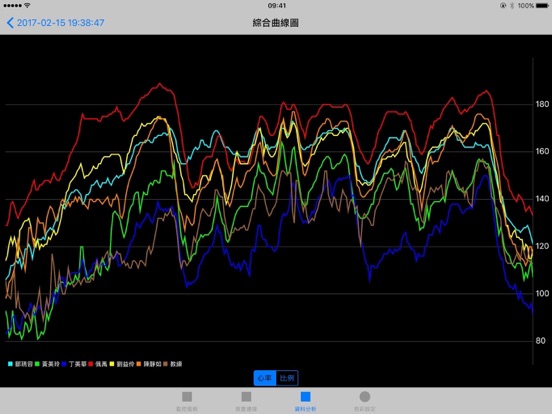Tap the 100% battery percentage
This screenshot has width=552, height=414.
click(x=526, y=5)
